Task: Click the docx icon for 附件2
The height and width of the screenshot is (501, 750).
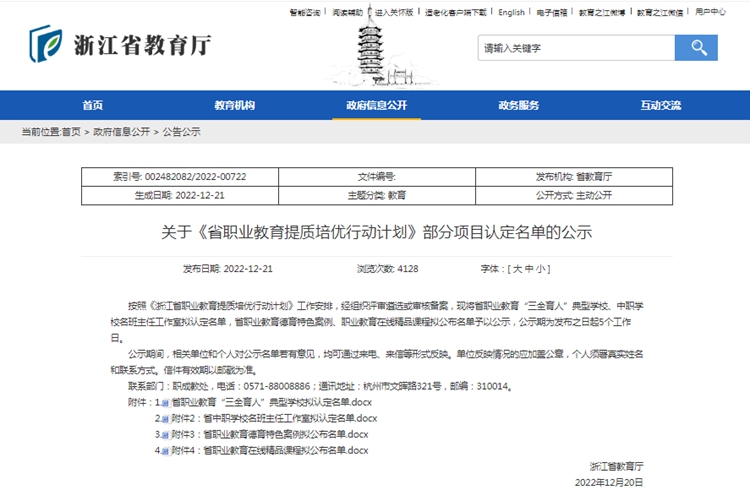Action: tap(166, 419)
